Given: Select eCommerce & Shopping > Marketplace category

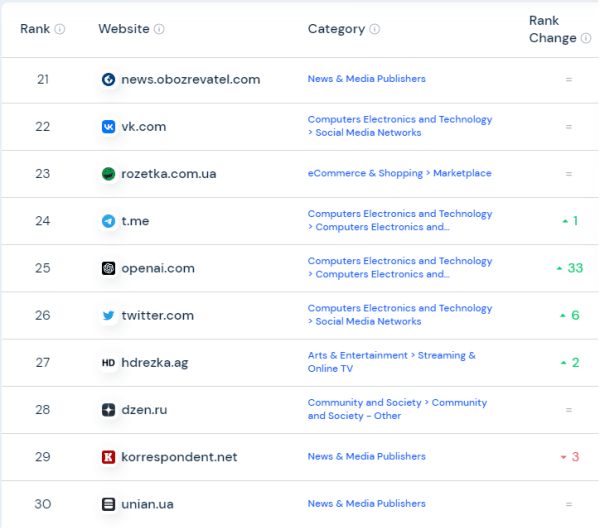Looking at the screenshot, I should [x=399, y=173].
